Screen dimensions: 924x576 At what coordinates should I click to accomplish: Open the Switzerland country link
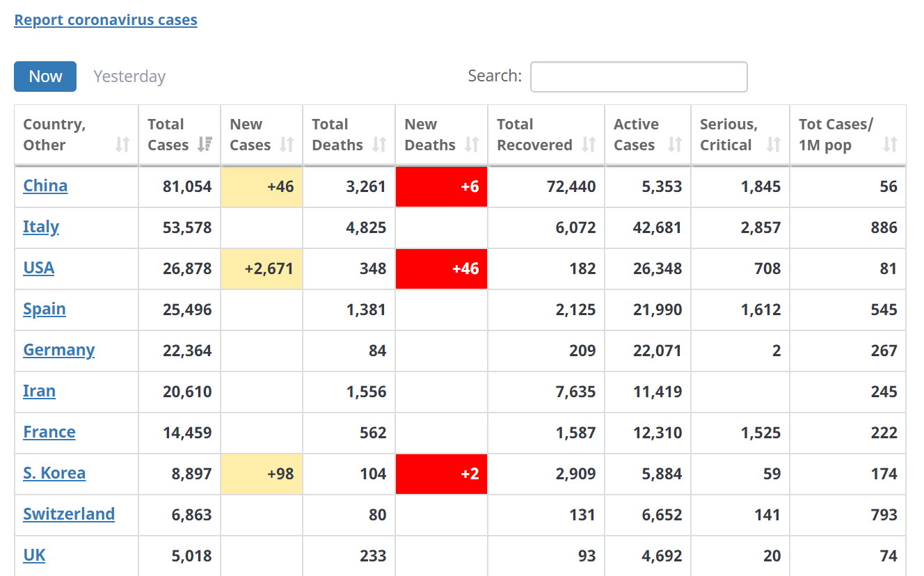pos(69,514)
